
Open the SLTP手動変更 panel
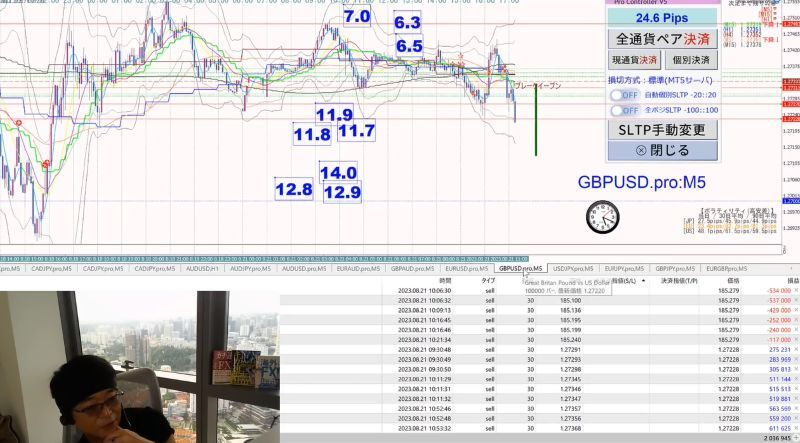pyautogui.click(x=662, y=130)
